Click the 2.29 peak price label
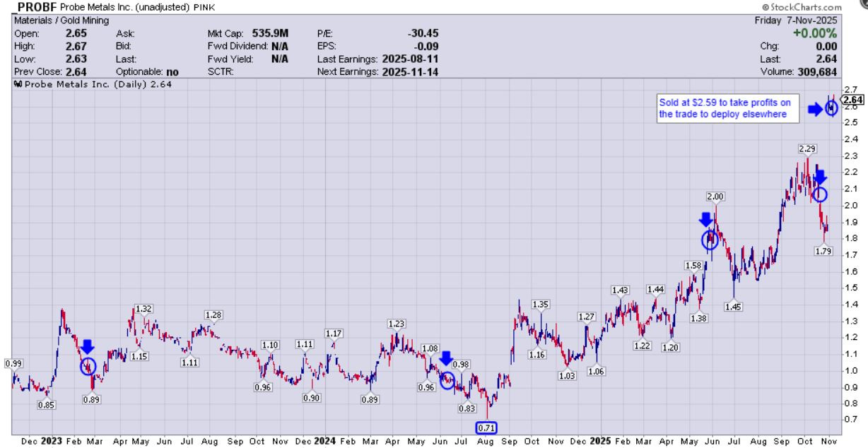Screen dimensions: 868x448 click(x=807, y=148)
